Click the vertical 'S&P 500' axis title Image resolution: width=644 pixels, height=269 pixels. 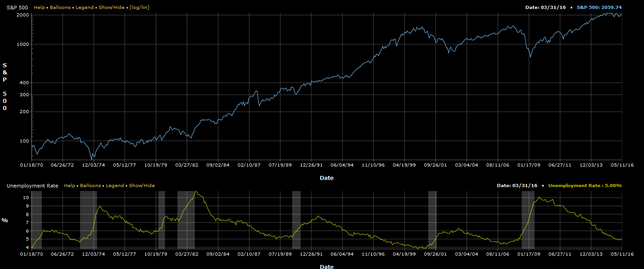[5, 87]
